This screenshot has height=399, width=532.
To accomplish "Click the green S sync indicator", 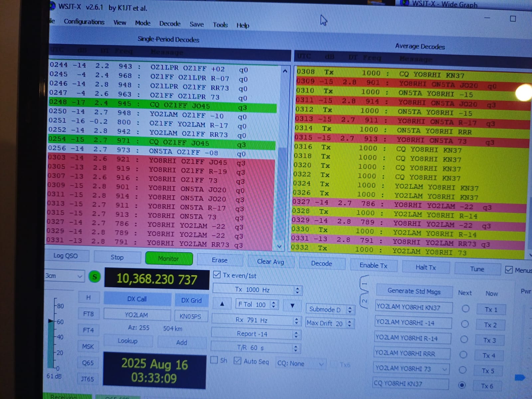I will 95,277.
